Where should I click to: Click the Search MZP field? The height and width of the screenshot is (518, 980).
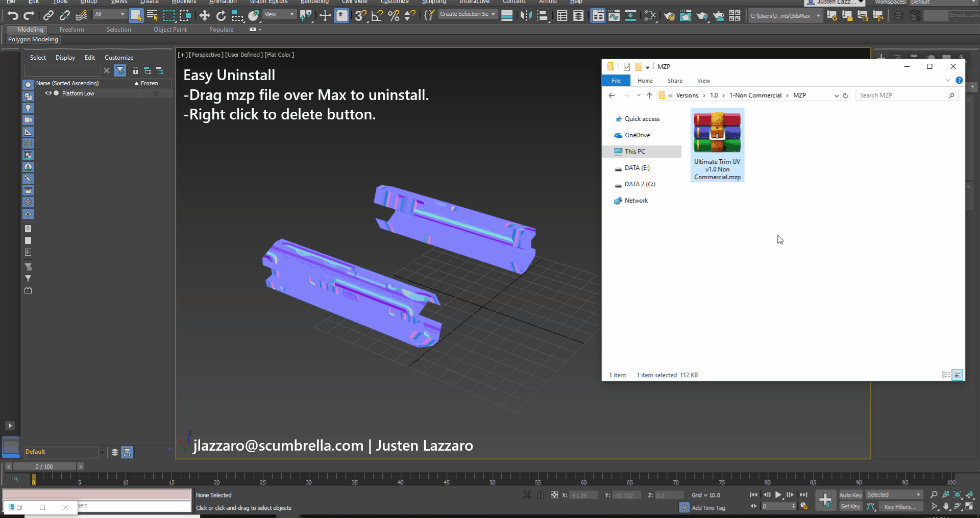(906, 95)
